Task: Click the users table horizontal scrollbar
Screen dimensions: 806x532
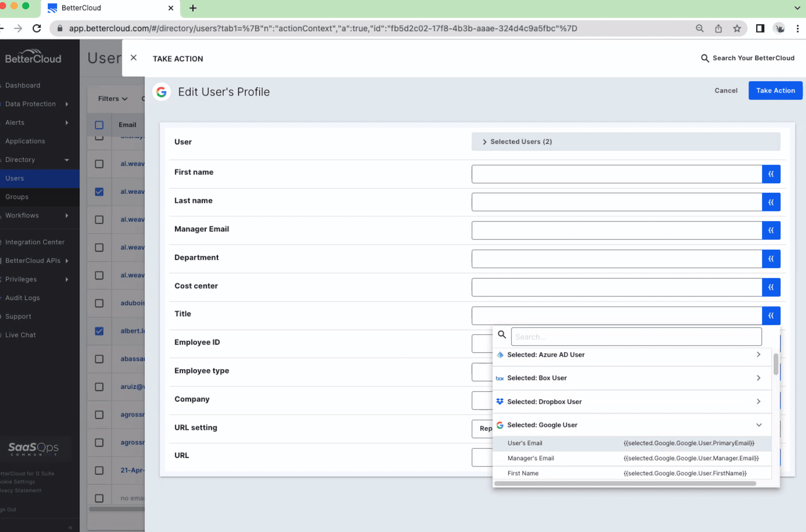Action: [117, 510]
